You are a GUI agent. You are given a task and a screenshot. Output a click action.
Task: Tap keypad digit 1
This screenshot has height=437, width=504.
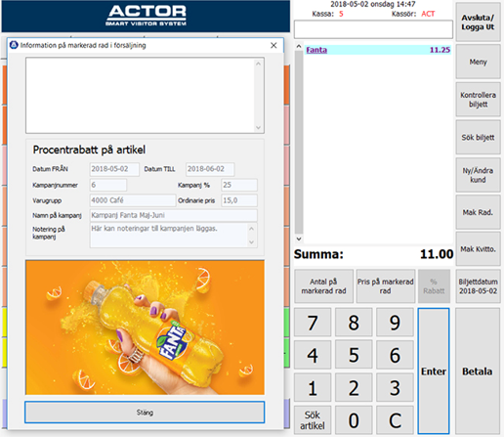point(313,387)
